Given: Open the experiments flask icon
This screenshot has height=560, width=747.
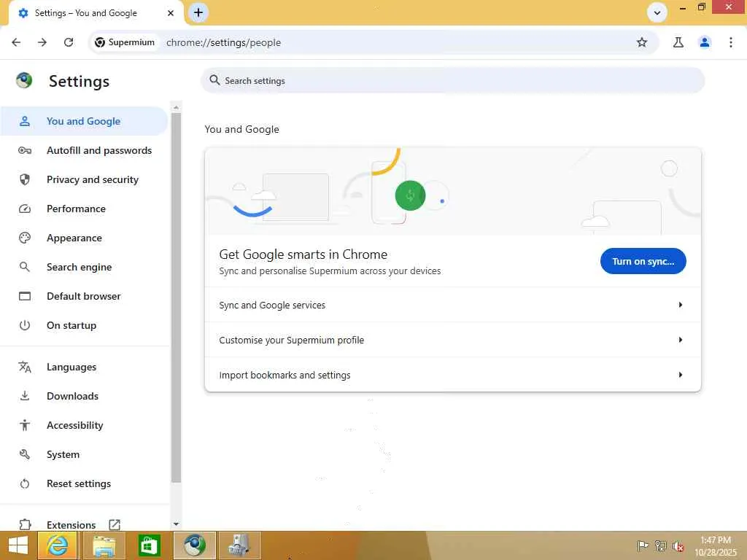Looking at the screenshot, I should coord(678,42).
